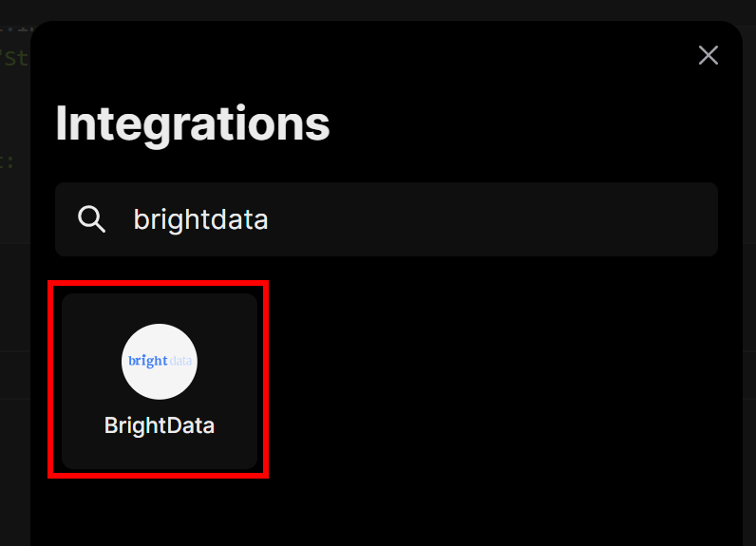The height and width of the screenshot is (546, 756).
Task: Open the highlighted BrightData tile
Action: pos(159,380)
